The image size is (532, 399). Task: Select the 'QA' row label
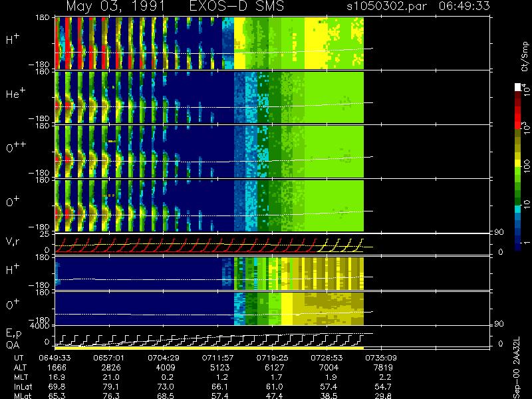click(13, 344)
